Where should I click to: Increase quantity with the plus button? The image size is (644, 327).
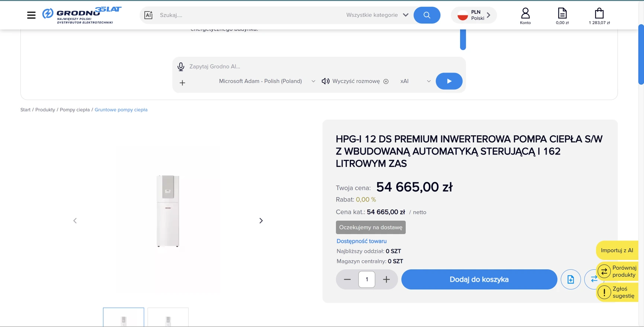pos(386,279)
